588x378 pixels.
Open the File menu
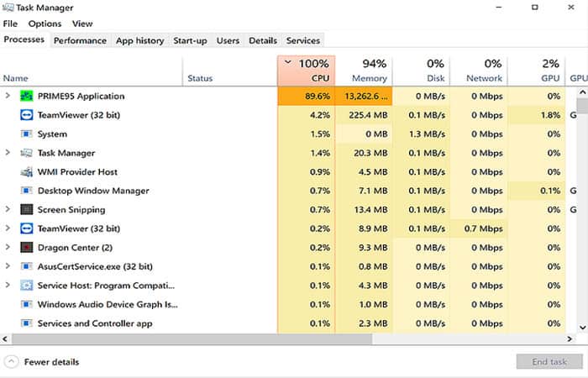(x=10, y=24)
